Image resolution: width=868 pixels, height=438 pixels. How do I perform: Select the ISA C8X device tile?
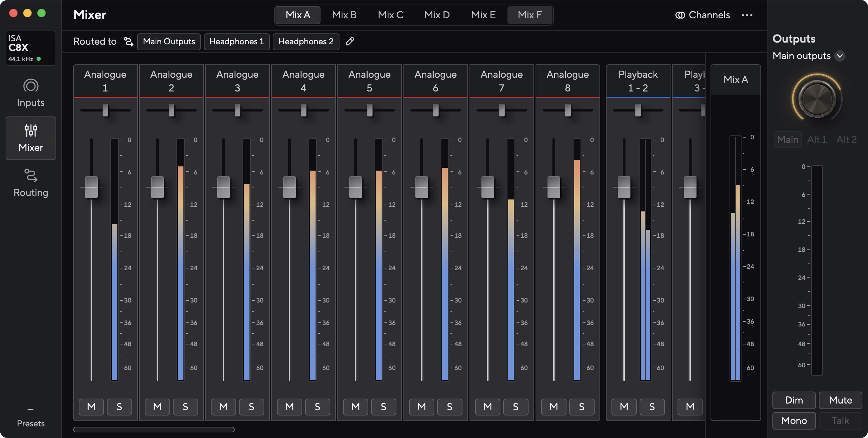tap(31, 48)
